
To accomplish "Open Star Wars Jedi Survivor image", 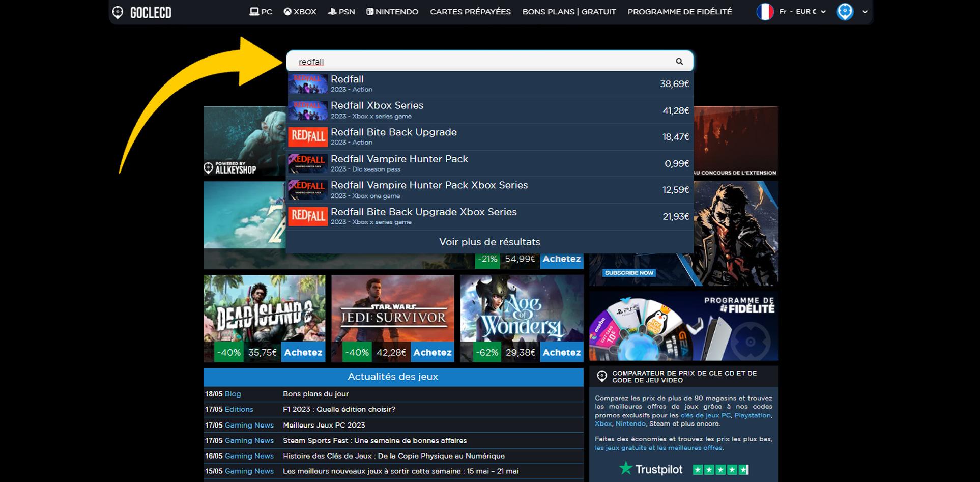I will 392,309.
